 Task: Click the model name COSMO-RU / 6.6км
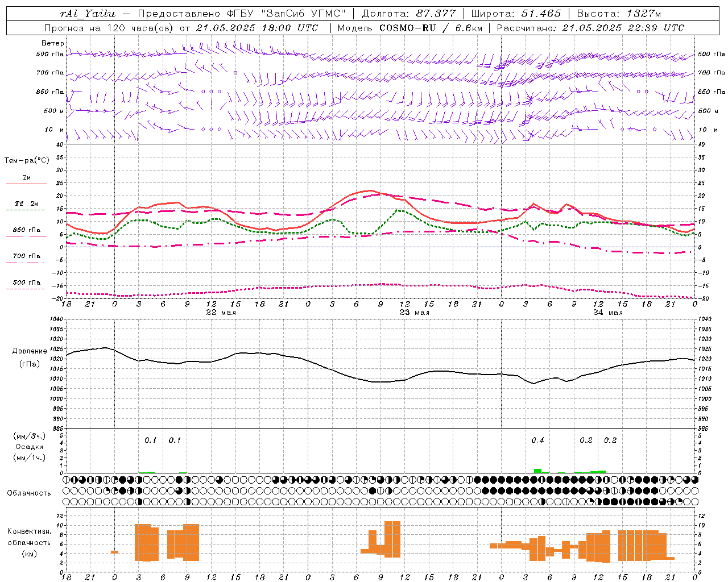430,28
